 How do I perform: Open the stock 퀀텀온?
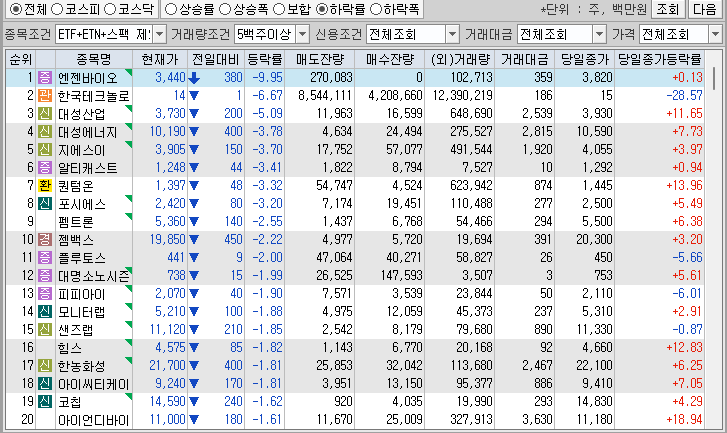pyautogui.click(x=76, y=186)
